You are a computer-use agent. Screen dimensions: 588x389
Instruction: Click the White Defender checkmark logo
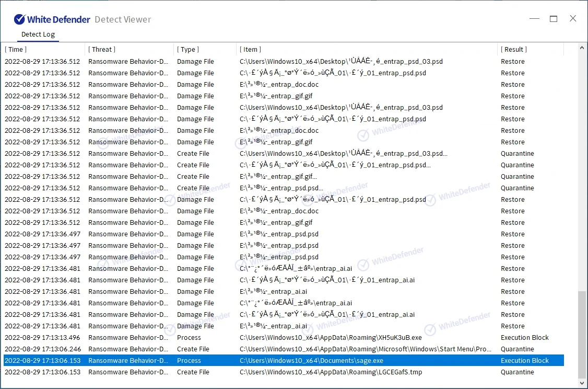[x=20, y=19]
